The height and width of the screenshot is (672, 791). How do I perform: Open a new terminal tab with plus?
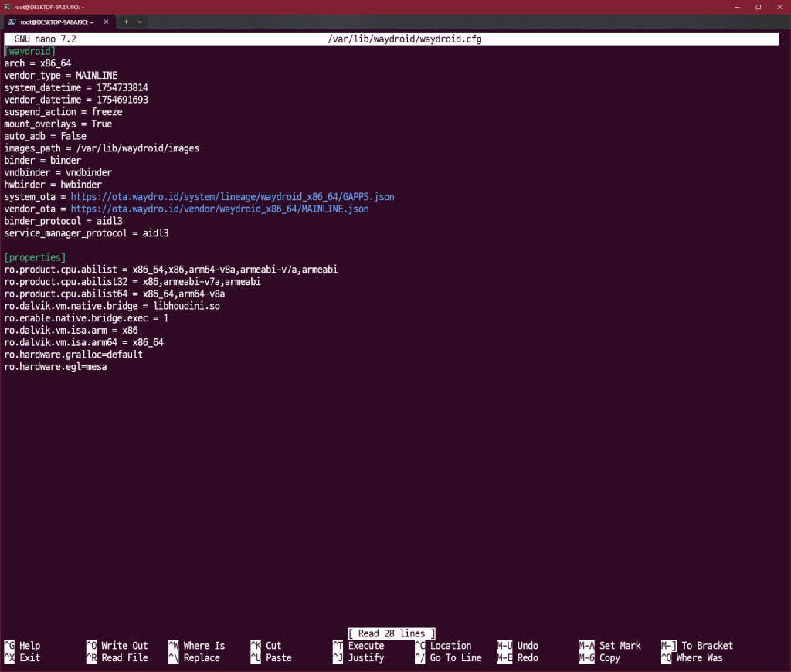pos(126,22)
